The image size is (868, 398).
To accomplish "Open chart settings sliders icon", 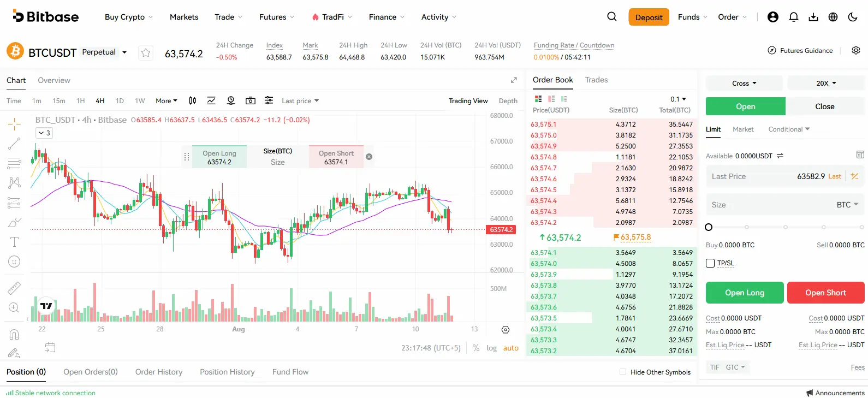I will pos(269,100).
